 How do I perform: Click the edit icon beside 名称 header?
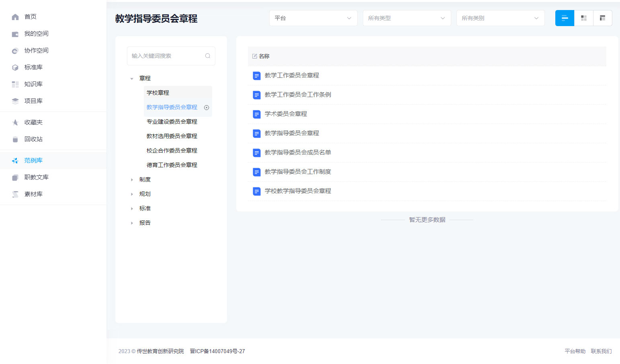pos(254,56)
